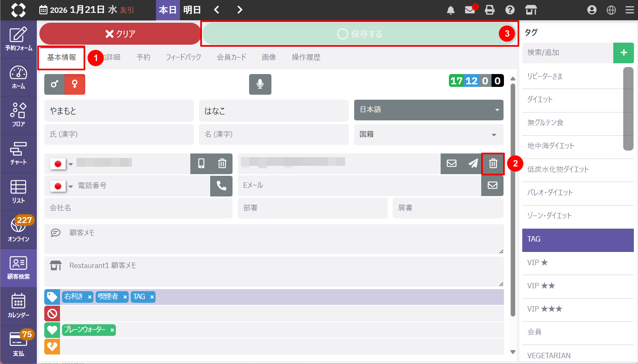Switch to 予約 tab
Viewport: 638px width, 364px height.
143,57
